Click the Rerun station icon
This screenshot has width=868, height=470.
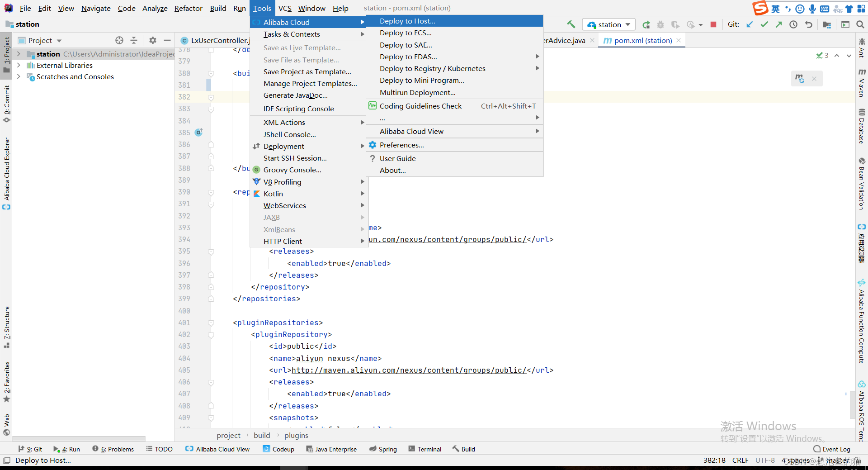[646, 24]
